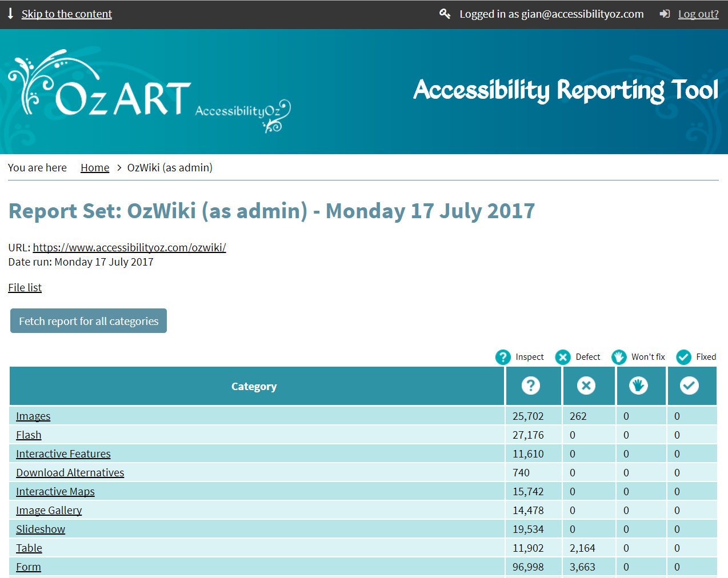Viewport: 728px width, 578px height.
Task: Click the logged in email gian@accessibilityoz.com
Action: [582, 14]
